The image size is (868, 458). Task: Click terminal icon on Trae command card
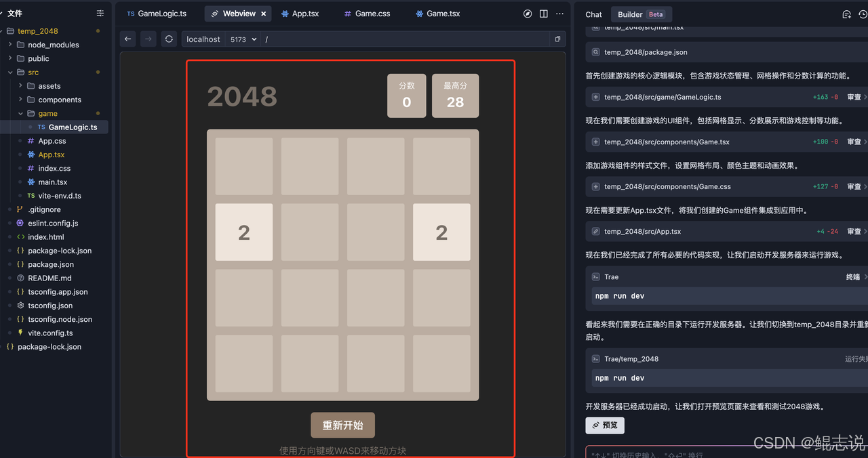point(595,276)
